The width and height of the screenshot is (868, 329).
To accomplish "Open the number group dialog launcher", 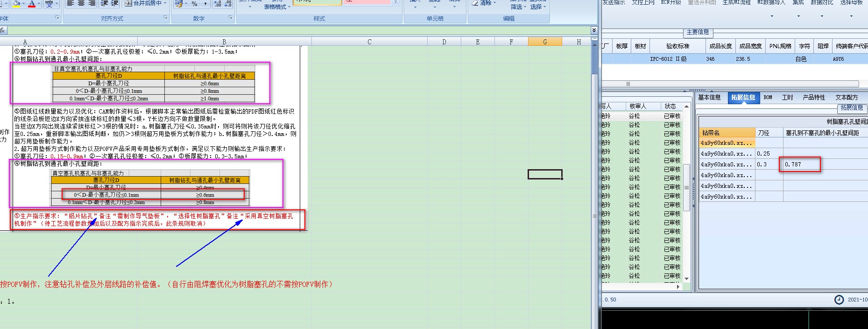I will pyautogui.click(x=230, y=18).
